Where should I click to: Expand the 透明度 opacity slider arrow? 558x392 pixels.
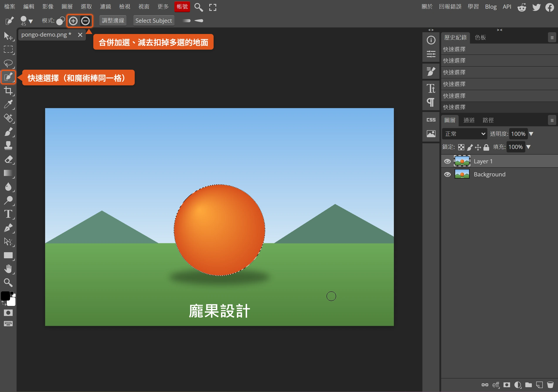[531, 134]
